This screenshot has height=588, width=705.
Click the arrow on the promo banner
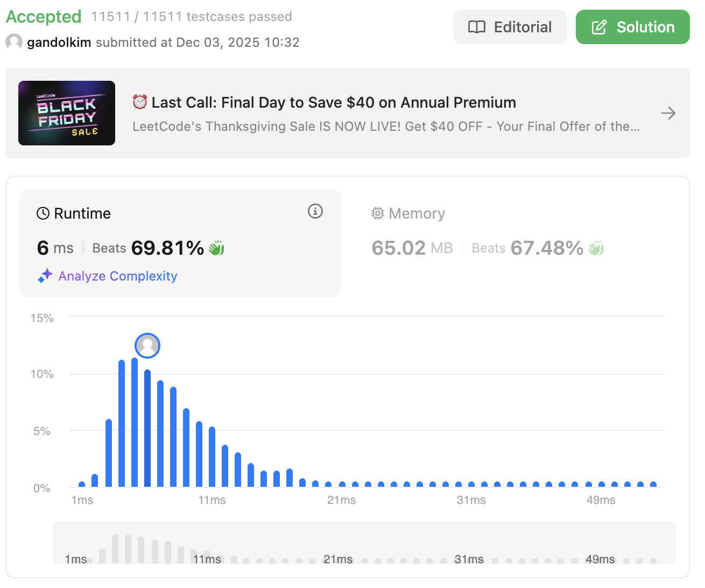tap(668, 113)
